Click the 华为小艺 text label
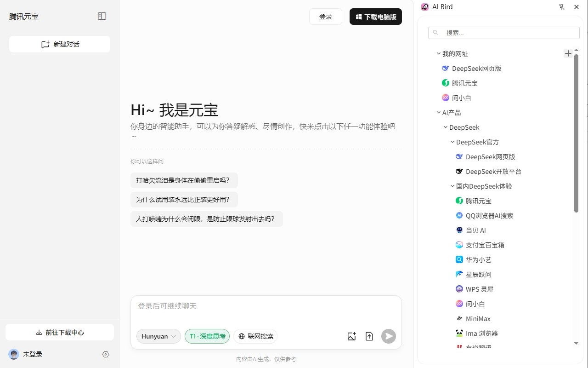588x368 pixels. (x=479, y=259)
